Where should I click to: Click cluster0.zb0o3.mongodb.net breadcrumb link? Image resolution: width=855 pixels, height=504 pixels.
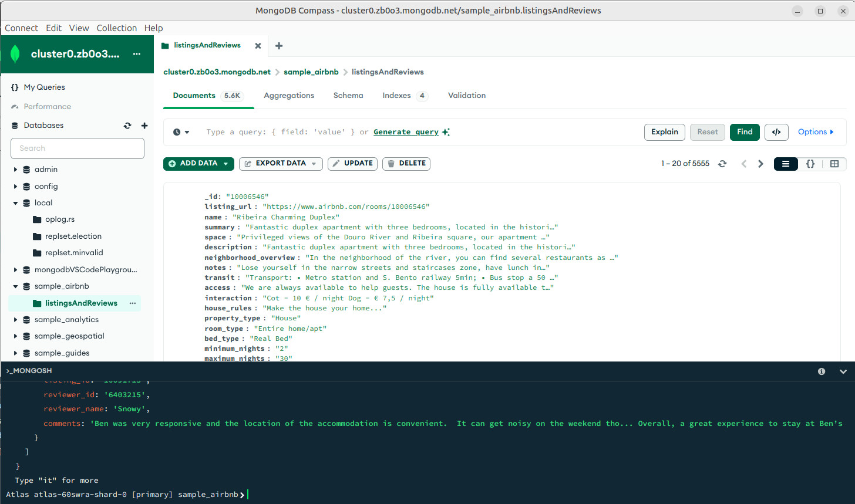(x=217, y=72)
